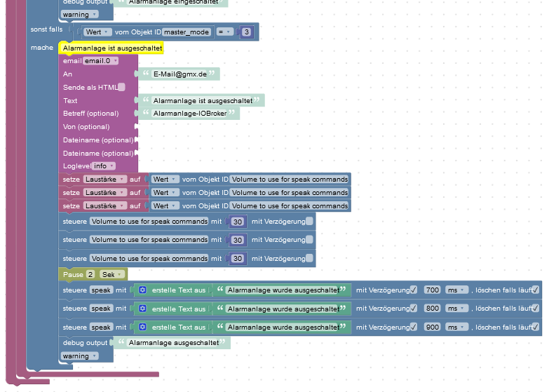Edit the Pause duration value 2
This screenshot has height=392, width=549.
pyautogui.click(x=90, y=275)
